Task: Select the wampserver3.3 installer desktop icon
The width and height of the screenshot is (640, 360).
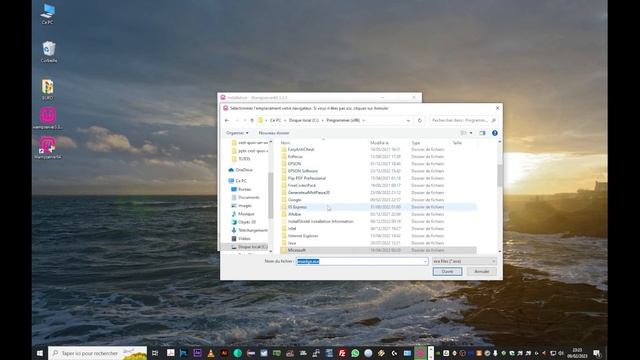Action: click(x=48, y=118)
